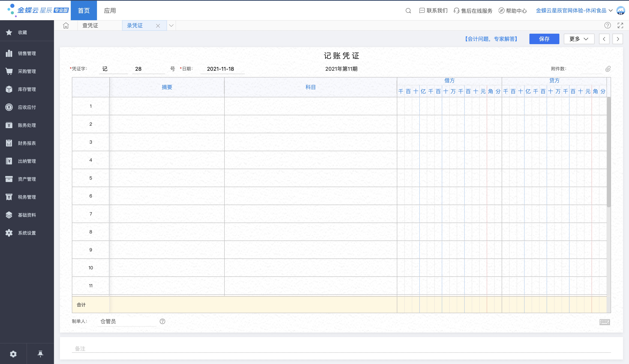Open the 应用 top menu tab
This screenshot has height=364, width=629.
tap(110, 11)
